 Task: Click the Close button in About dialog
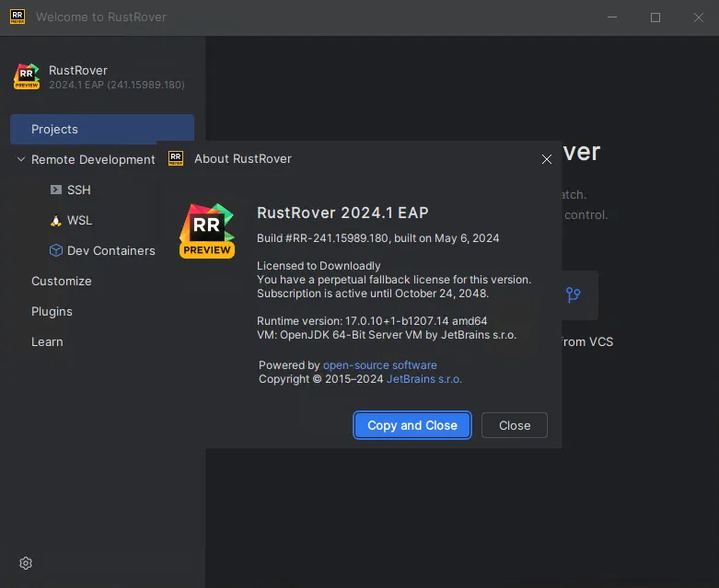[515, 425]
